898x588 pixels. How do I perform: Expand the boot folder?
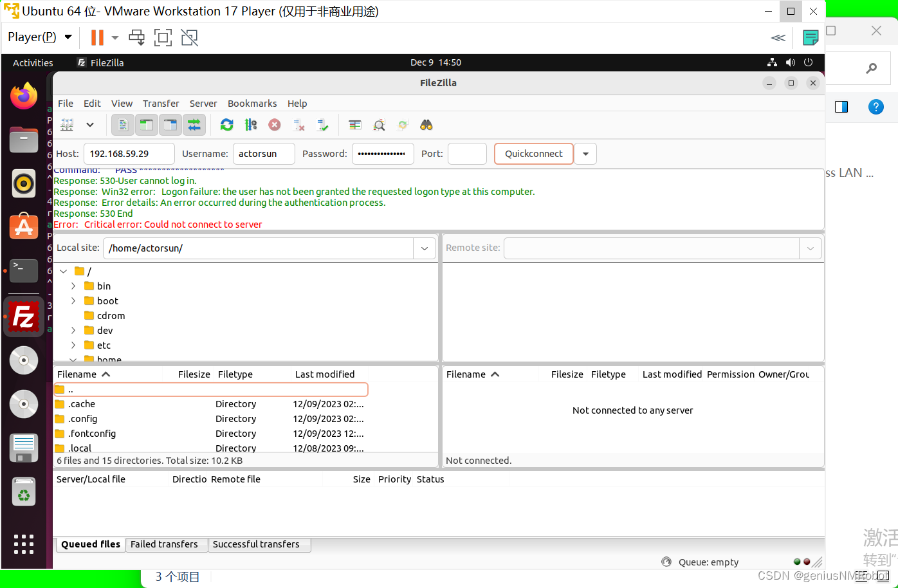pyautogui.click(x=73, y=301)
